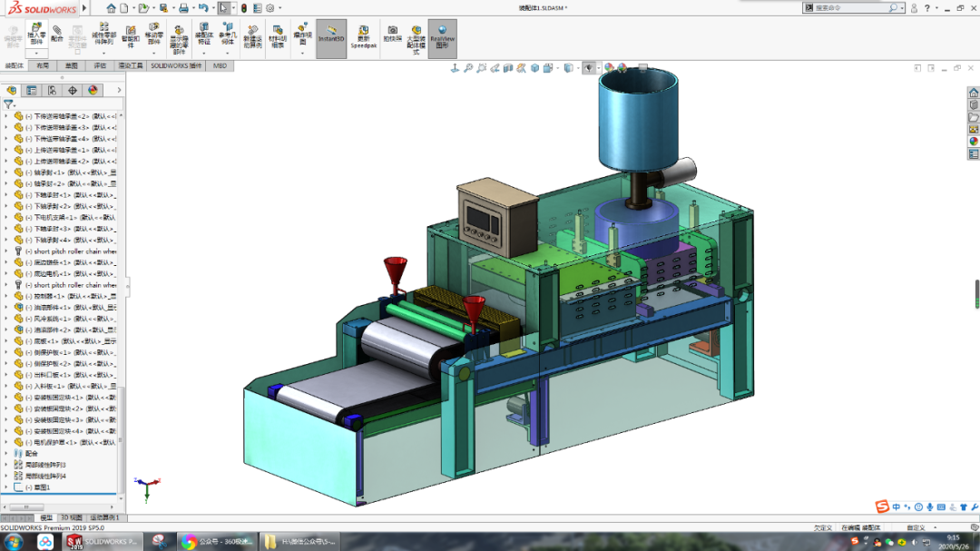Click the Open file icon

143,8
